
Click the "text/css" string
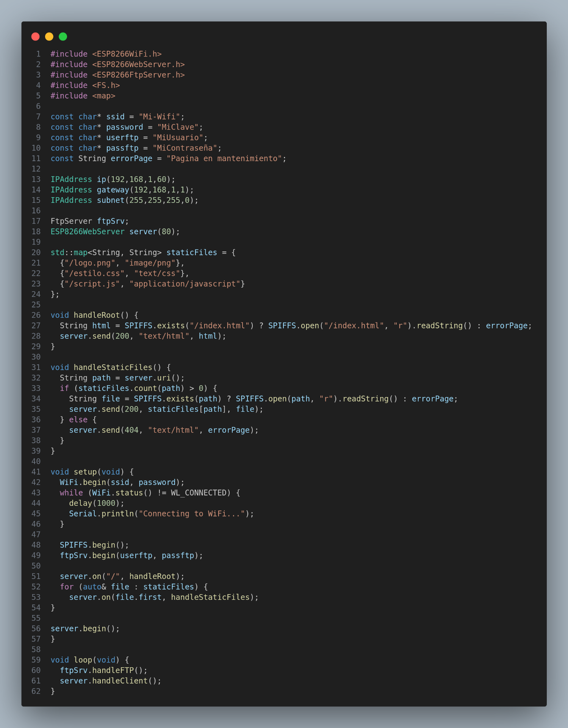157,273
